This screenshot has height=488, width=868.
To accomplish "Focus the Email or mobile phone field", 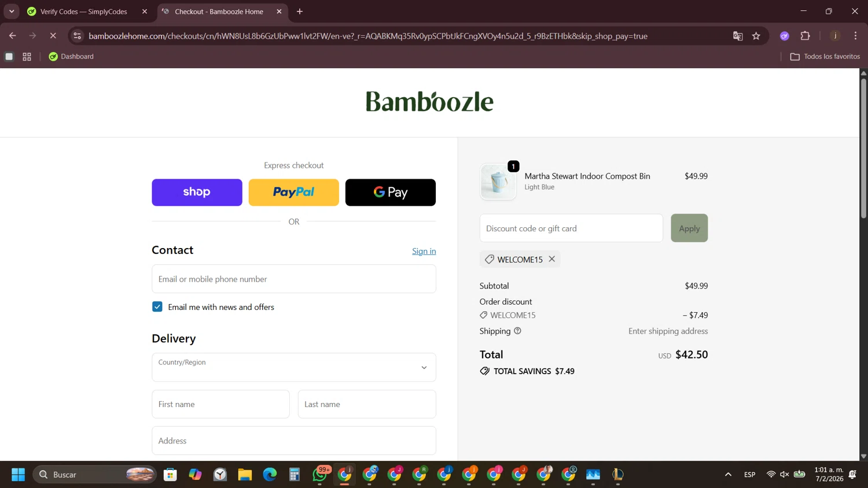I will (294, 279).
